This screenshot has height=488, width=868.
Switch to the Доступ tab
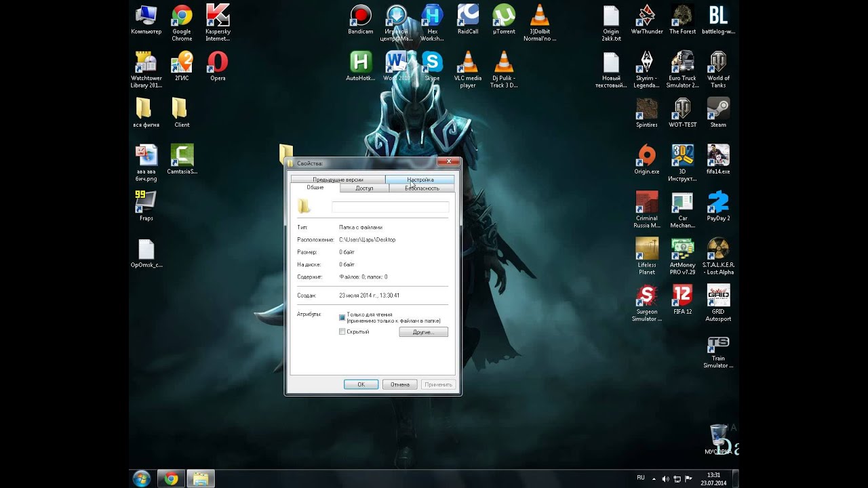(364, 188)
